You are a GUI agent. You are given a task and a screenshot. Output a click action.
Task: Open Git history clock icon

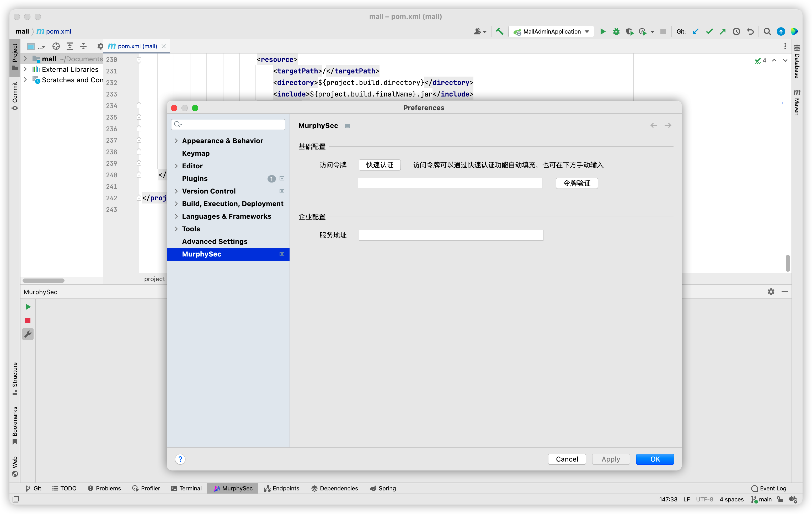pos(736,31)
